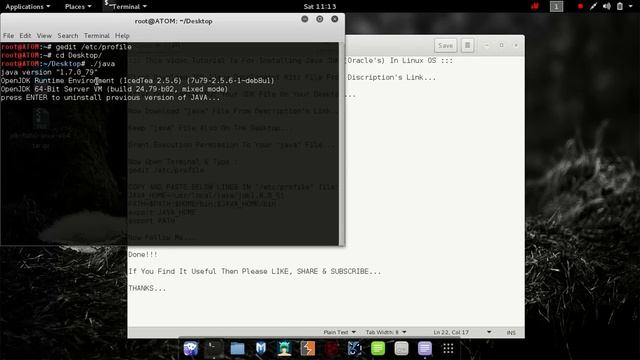Click the 'LIKE, SHARE & SUBSCRIBE' line
Image resolution: width=640 pixels, height=360 pixels.
(254, 271)
